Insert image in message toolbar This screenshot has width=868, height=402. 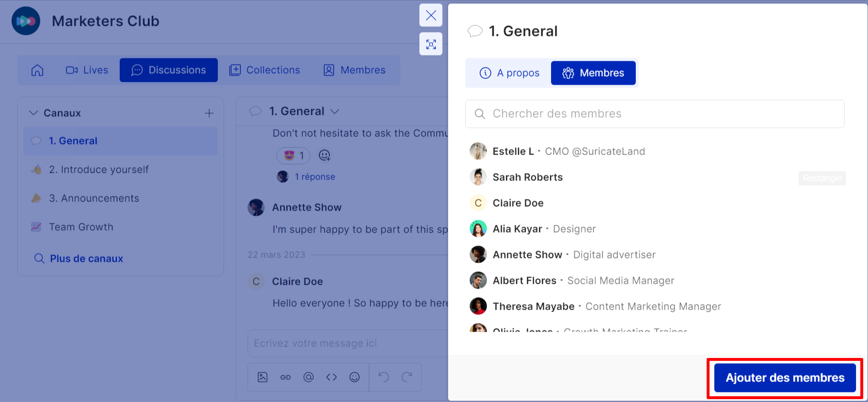[262, 377]
